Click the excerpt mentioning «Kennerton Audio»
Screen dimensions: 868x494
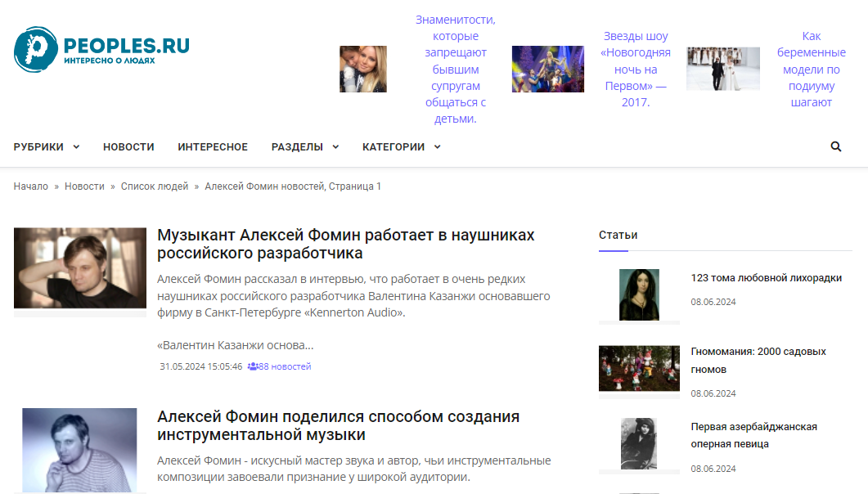pyautogui.click(x=353, y=296)
